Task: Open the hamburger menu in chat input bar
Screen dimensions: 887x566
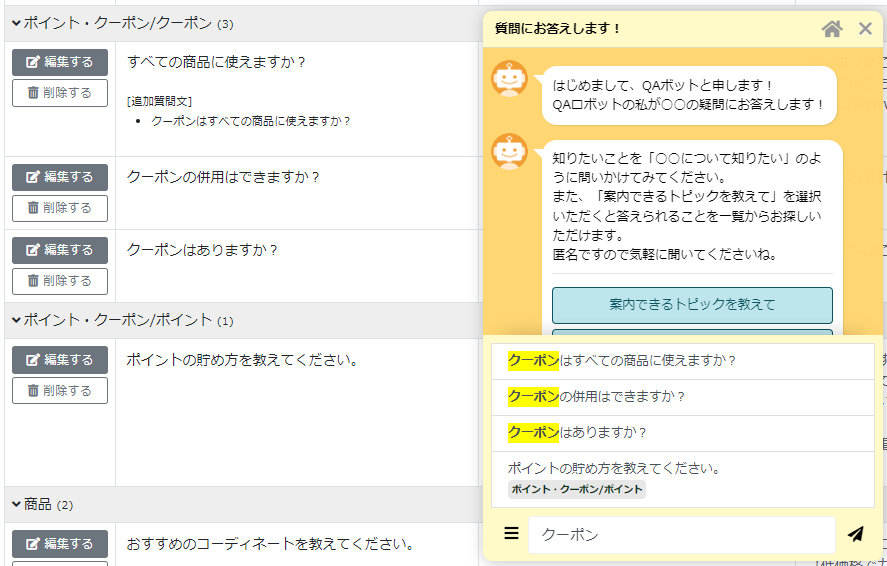Action: 511,534
